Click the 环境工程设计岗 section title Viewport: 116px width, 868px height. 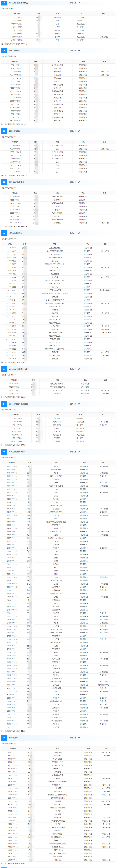tap(15, 51)
